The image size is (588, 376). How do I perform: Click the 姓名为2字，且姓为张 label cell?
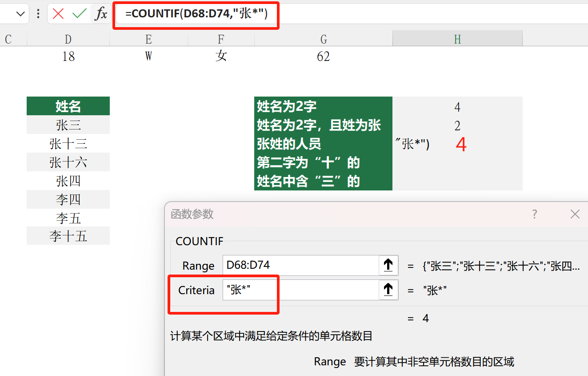click(323, 125)
